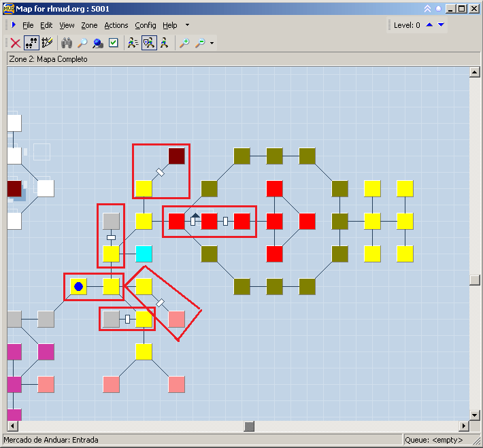Open the Actions menu
Image resolution: width=483 pixels, height=448 pixels.
coord(116,25)
